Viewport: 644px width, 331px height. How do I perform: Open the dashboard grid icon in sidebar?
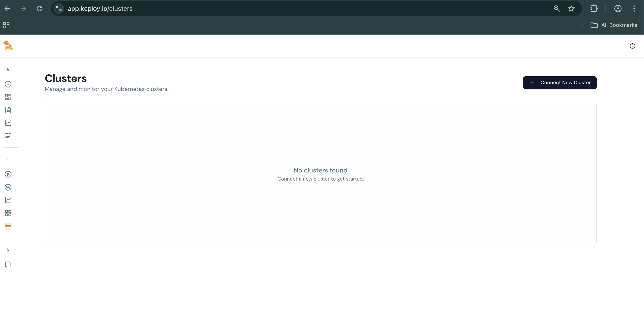point(8,97)
